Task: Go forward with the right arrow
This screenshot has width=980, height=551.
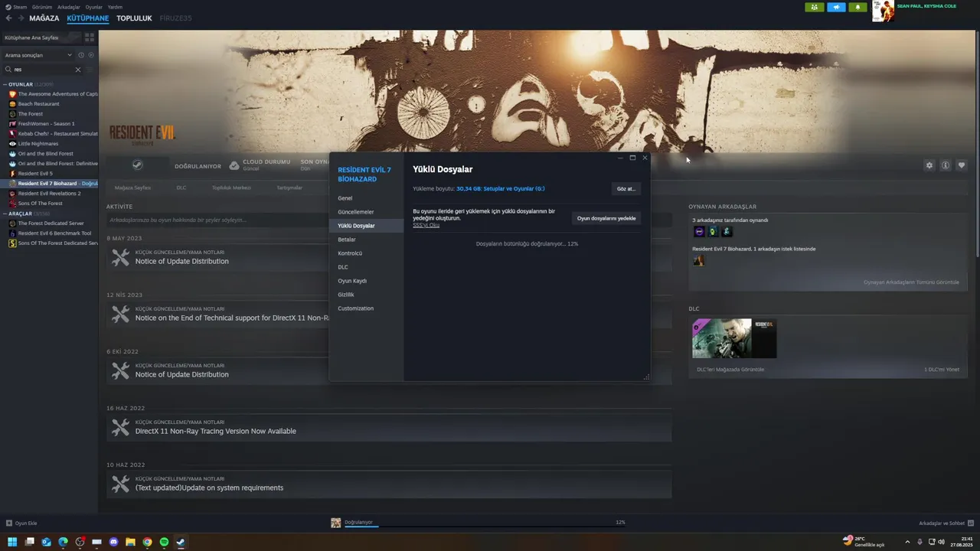Action: 20,18
